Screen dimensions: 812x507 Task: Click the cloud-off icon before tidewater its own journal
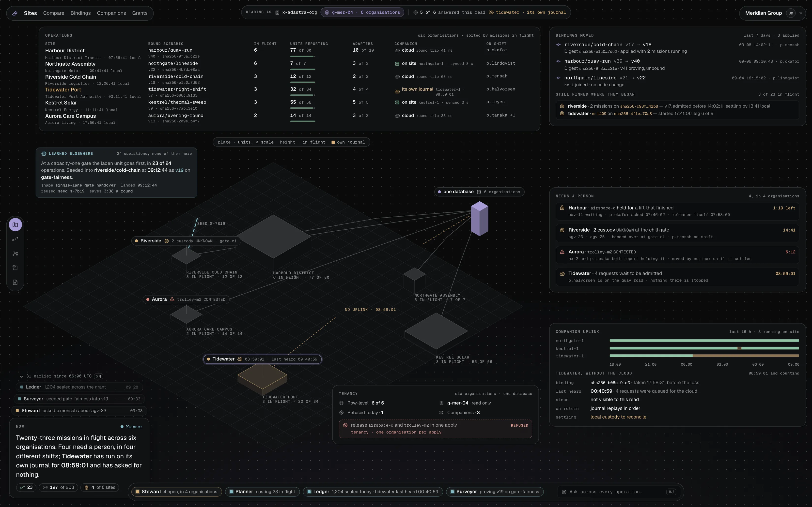click(491, 12)
